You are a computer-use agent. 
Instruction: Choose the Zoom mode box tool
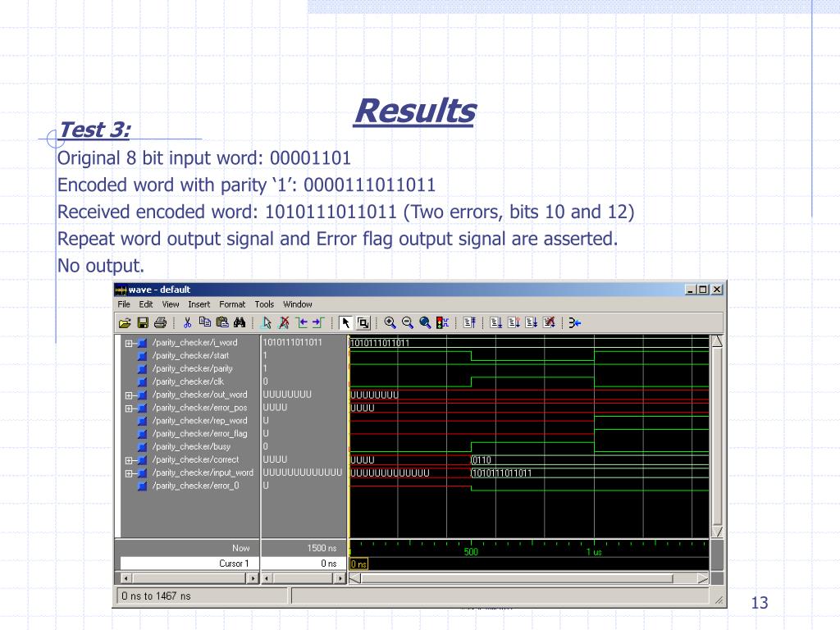point(363,323)
